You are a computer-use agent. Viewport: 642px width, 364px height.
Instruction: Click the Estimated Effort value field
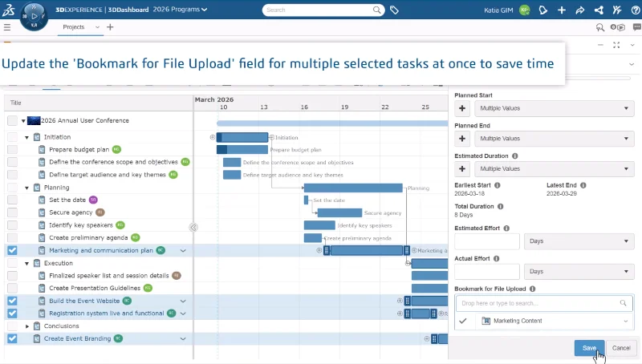coord(487,241)
